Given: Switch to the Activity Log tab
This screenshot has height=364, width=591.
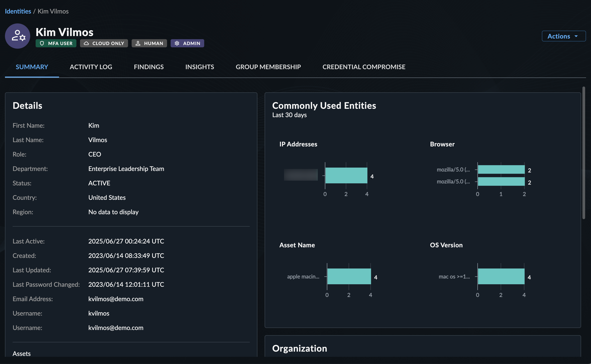Looking at the screenshot, I should click(x=91, y=67).
